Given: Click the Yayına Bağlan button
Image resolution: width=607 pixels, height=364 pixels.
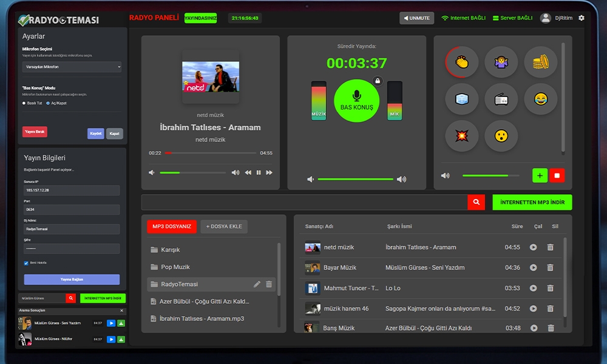Looking at the screenshot, I should 72,279.
